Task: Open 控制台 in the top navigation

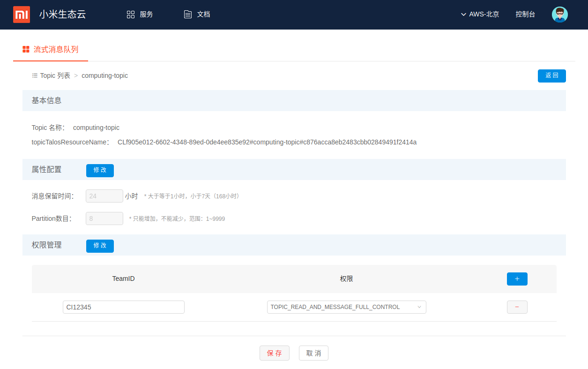Action: pos(525,15)
